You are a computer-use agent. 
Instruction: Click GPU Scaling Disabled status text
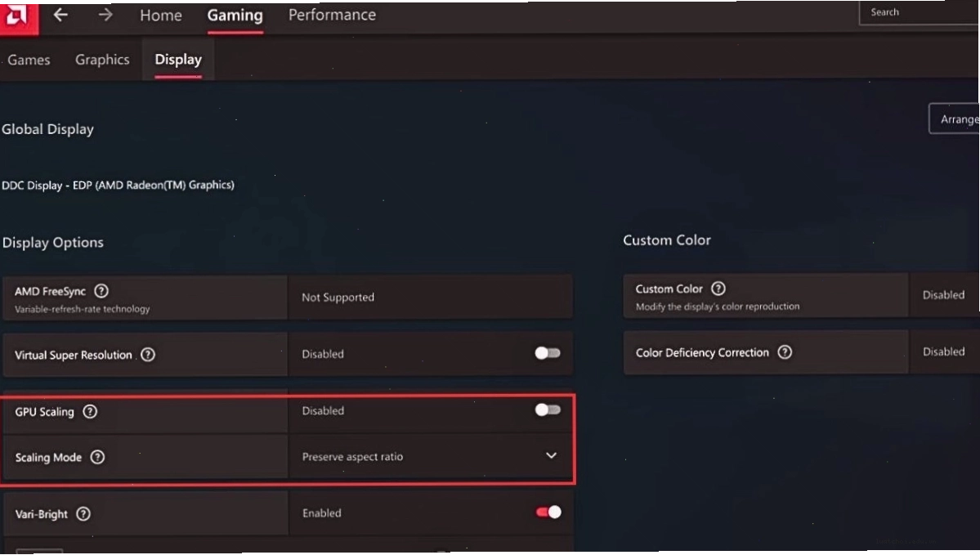point(323,410)
